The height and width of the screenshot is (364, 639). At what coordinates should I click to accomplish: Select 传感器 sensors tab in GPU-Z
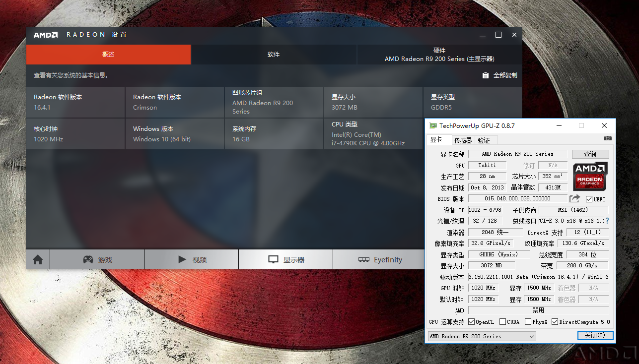click(x=463, y=140)
